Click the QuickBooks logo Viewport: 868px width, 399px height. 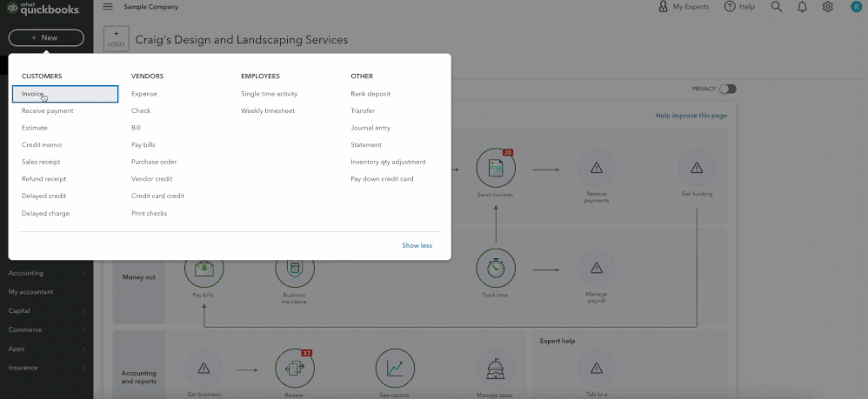pos(43,9)
